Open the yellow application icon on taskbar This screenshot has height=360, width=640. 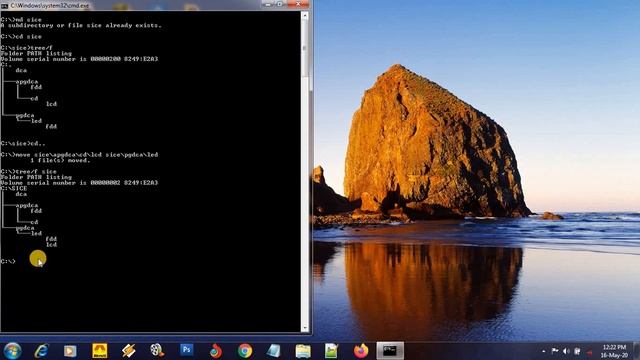pyautogui.click(x=99, y=351)
